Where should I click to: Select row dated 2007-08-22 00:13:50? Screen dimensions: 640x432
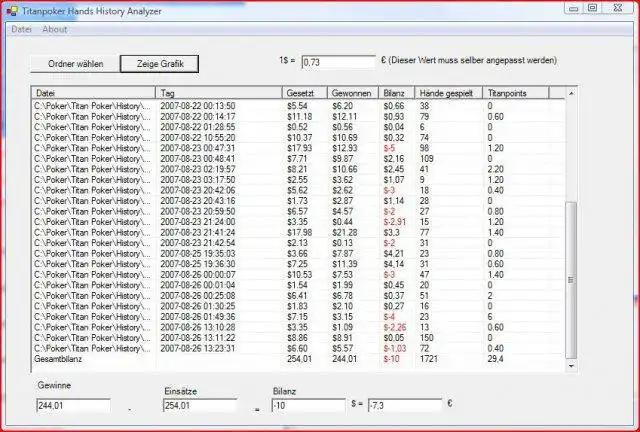pyautogui.click(x=299, y=106)
